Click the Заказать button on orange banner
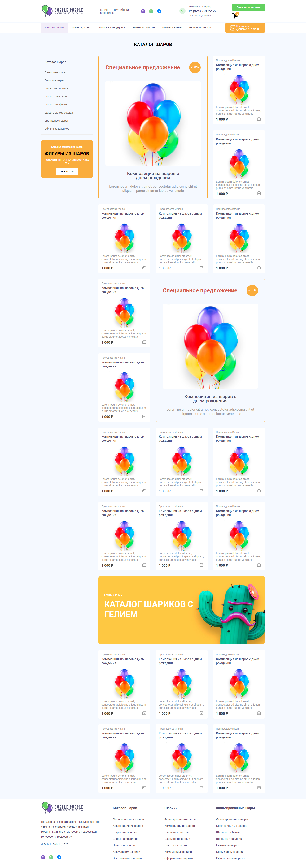Image resolution: width=306 pixels, height=868 pixels. pyautogui.click(x=67, y=171)
